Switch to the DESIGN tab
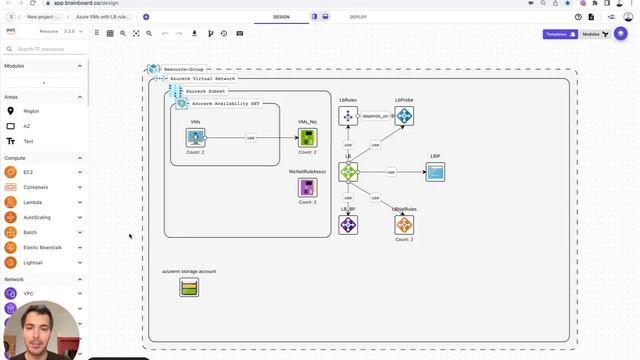 (x=281, y=17)
